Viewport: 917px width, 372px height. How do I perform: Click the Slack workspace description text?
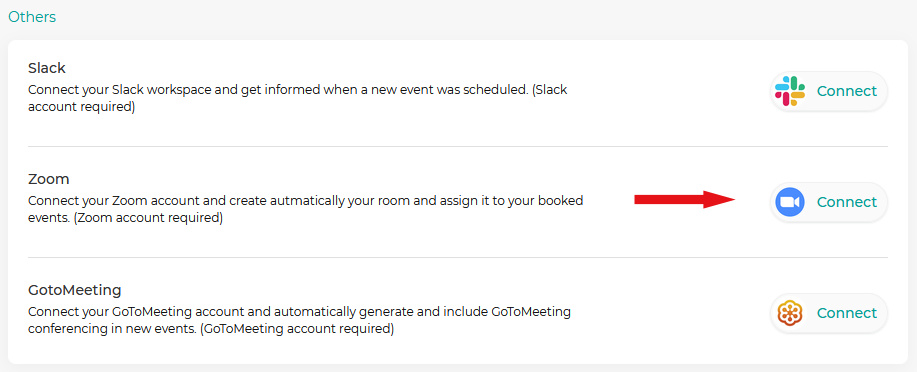298,99
